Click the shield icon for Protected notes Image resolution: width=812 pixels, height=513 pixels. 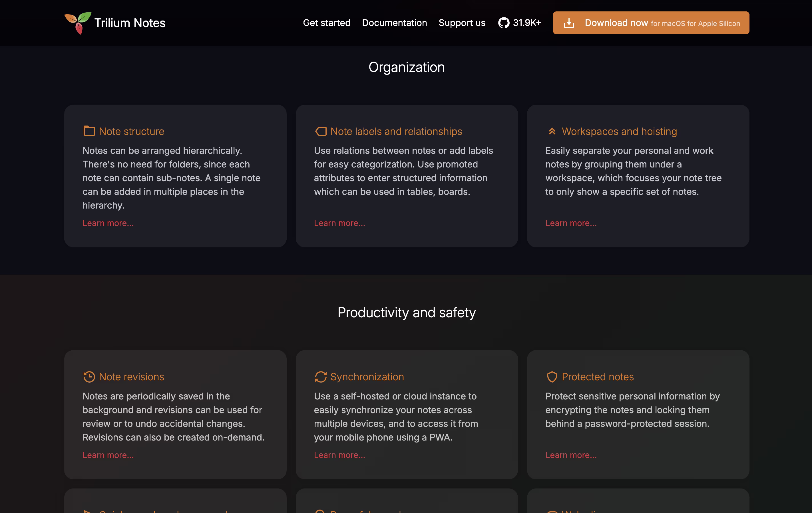point(552,377)
